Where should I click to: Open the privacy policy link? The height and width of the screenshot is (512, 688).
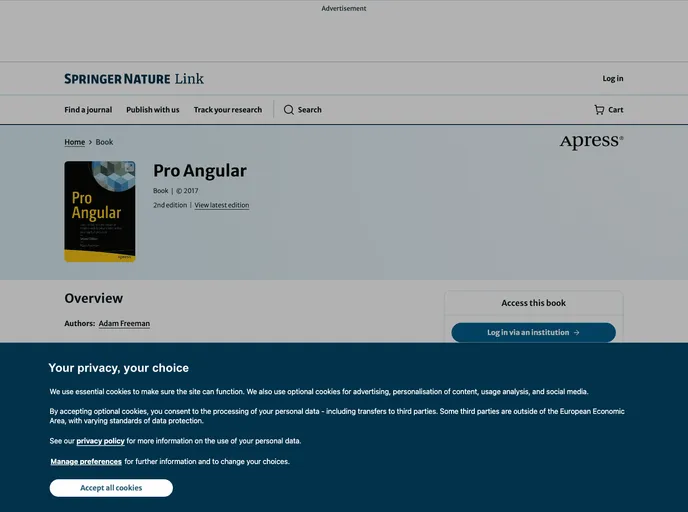coord(100,441)
